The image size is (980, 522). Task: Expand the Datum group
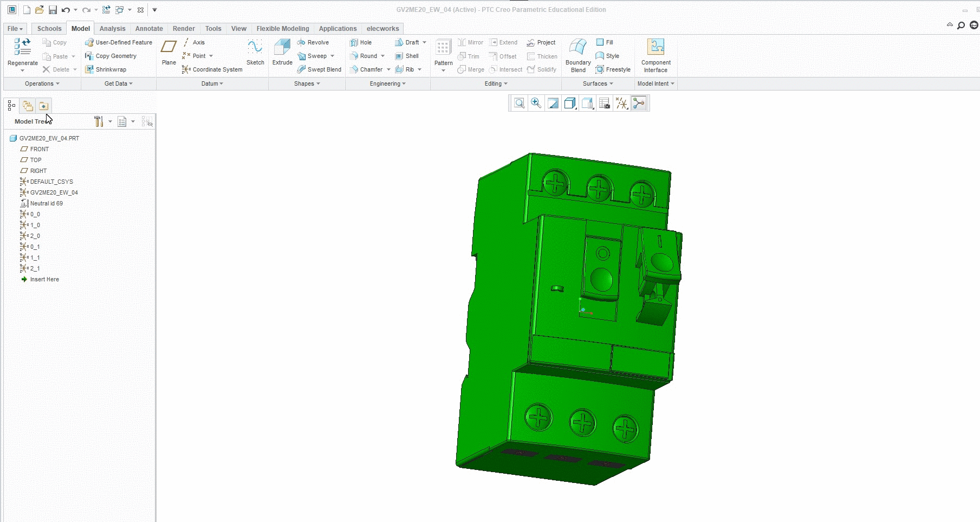pyautogui.click(x=212, y=83)
